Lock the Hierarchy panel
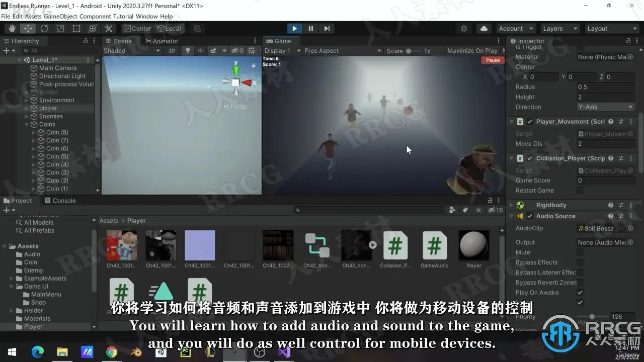The image size is (644, 362). click(86, 41)
